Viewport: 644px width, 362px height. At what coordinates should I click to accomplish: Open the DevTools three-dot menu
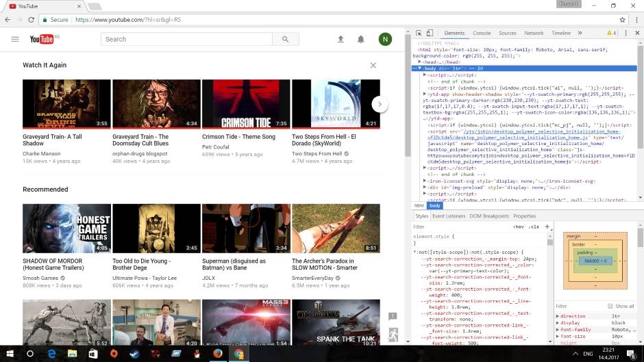pyautogui.click(x=626, y=33)
